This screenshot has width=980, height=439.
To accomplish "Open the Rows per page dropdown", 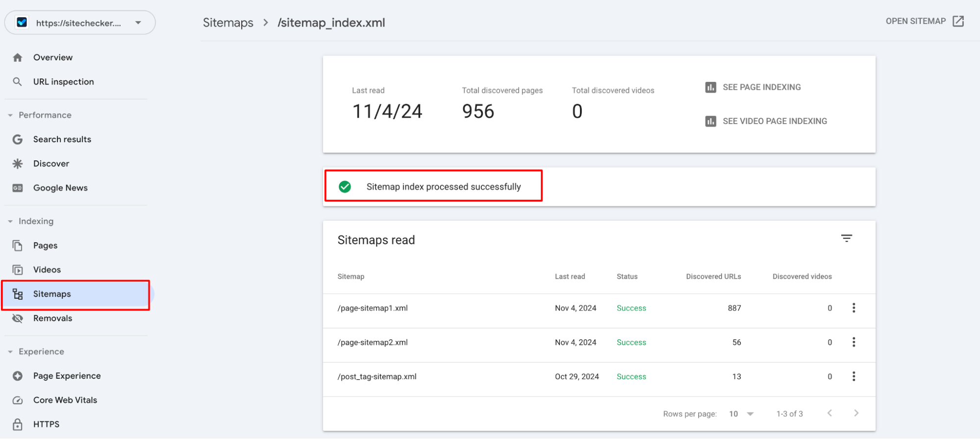I will point(741,414).
